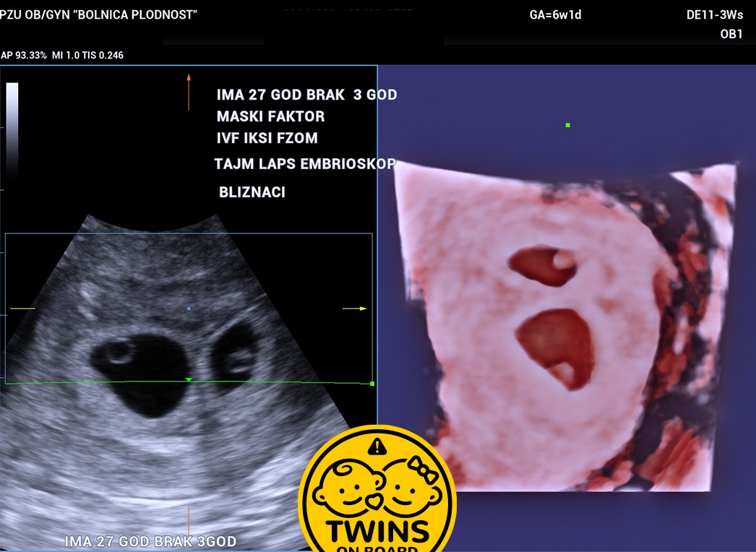The width and height of the screenshot is (756, 552).
Task: Click the yellow arrow marker beside the scan
Action: tap(355, 309)
